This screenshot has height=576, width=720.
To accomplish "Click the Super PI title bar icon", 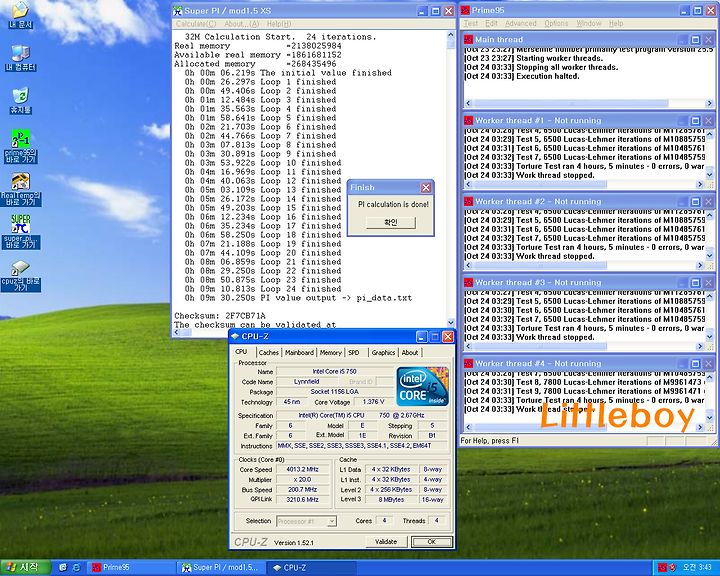I will tap(178, 11).
